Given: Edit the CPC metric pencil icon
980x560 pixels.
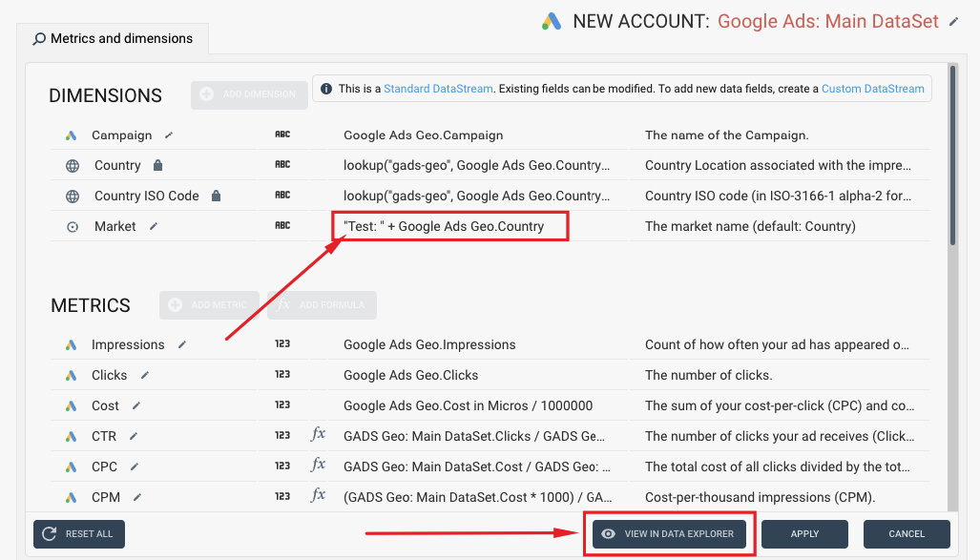Looking at the screenshot, I should coord(135,467).
